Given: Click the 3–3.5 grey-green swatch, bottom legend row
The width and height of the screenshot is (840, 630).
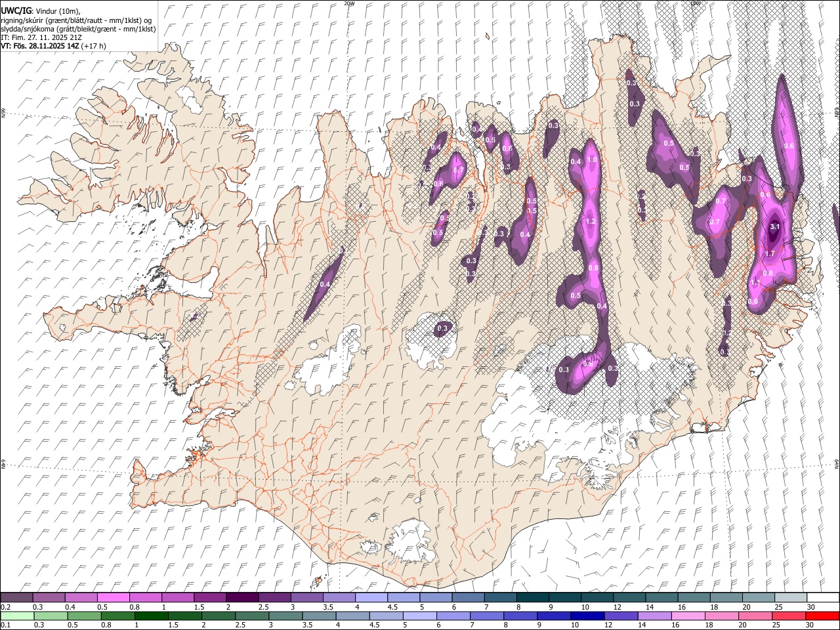Looking at the screenshot, I should coord(285,616).
